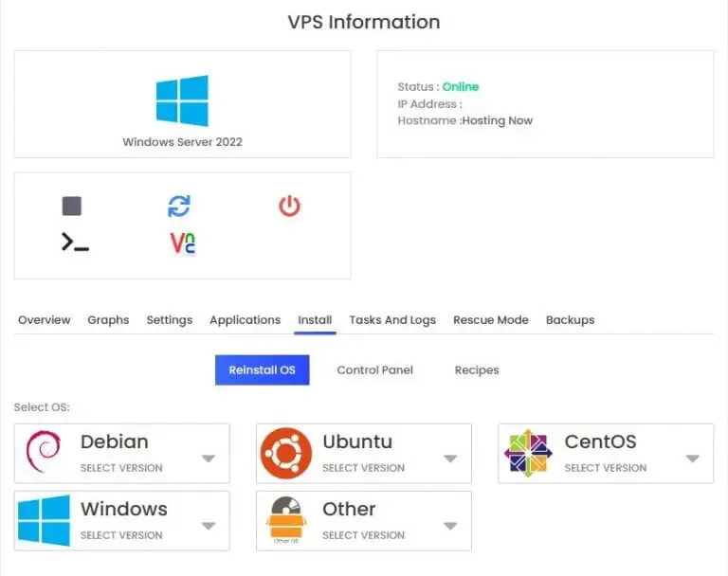Open the command-line console icon
This screenshot has width=728, height=576.
coord(75,243)
